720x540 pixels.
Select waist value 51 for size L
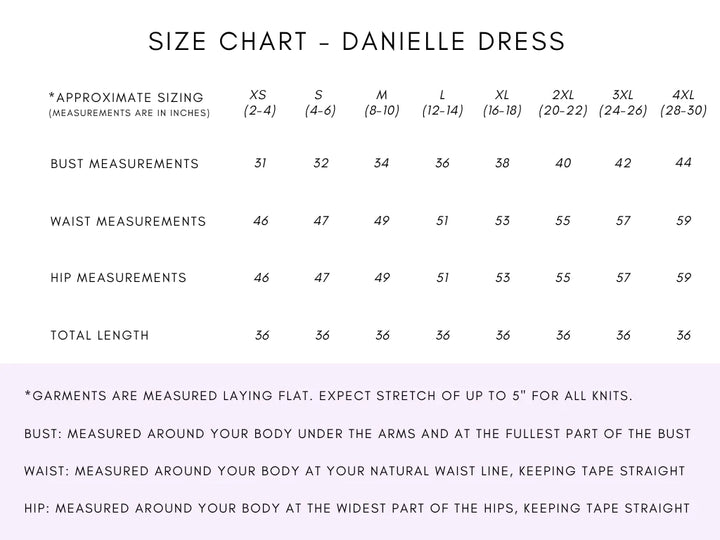pyautogui.click(x=442, y=221)
